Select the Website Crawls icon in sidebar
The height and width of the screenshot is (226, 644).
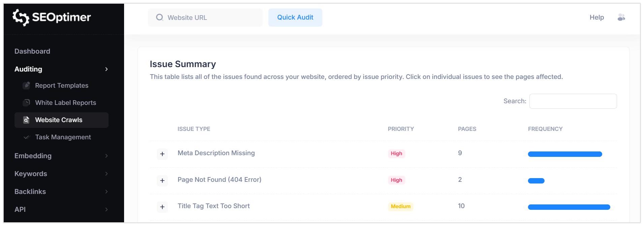tap(26, 120)
